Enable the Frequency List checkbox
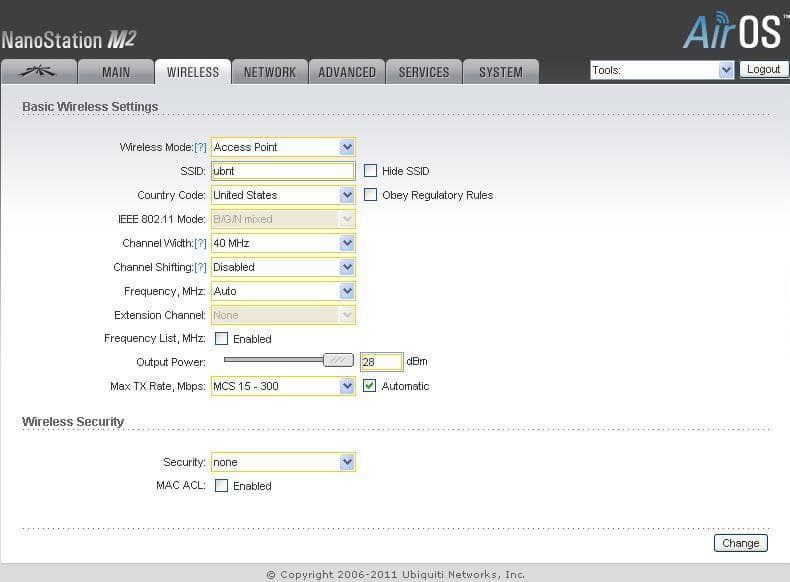Viewport: 790px width, 582px height. [221, 338]
